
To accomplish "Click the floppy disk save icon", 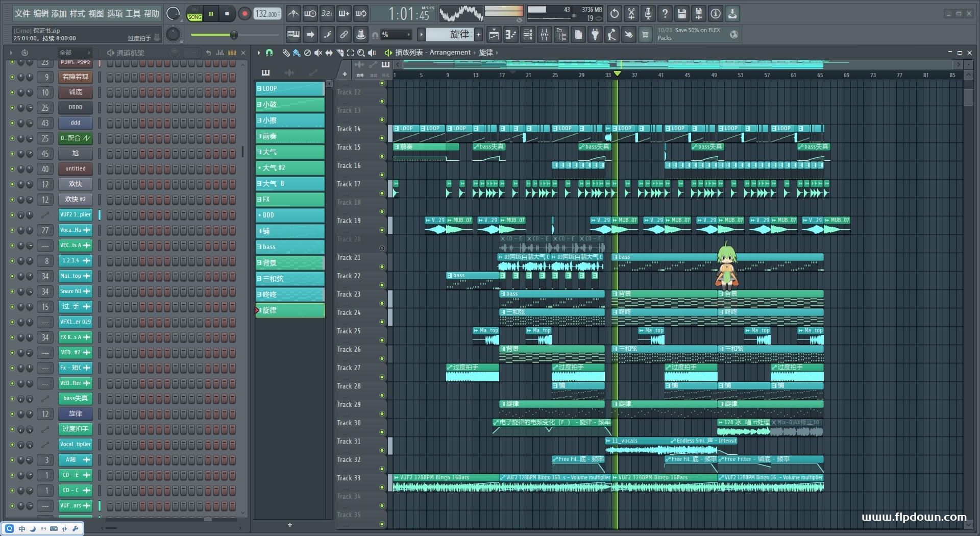I will pos(681,14).
